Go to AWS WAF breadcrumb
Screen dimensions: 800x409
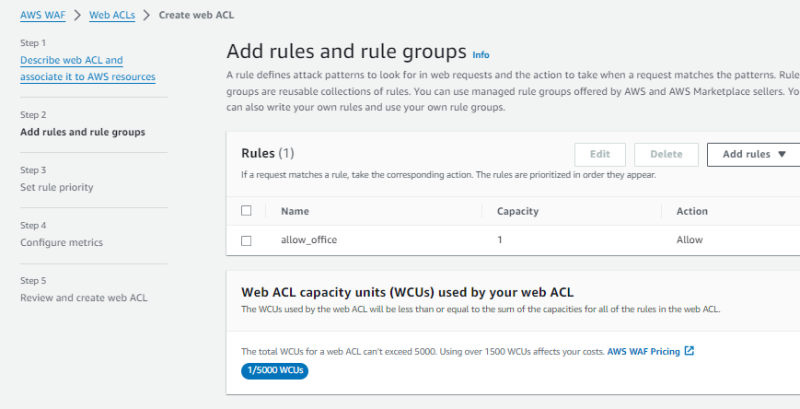coord(42,15)
